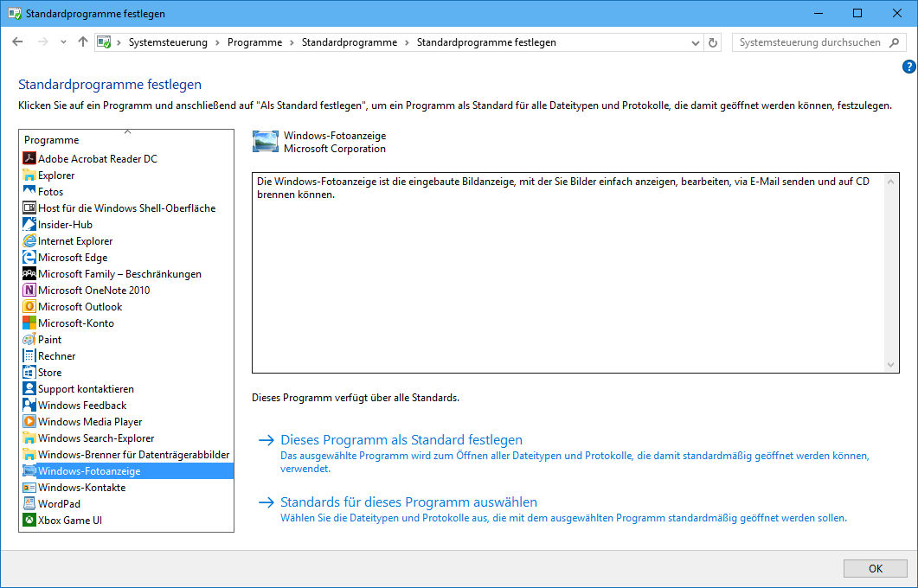Click Standardprogramme festlegen breadcrumb
This screenshot has height=588, width=918.
[486, 42]
